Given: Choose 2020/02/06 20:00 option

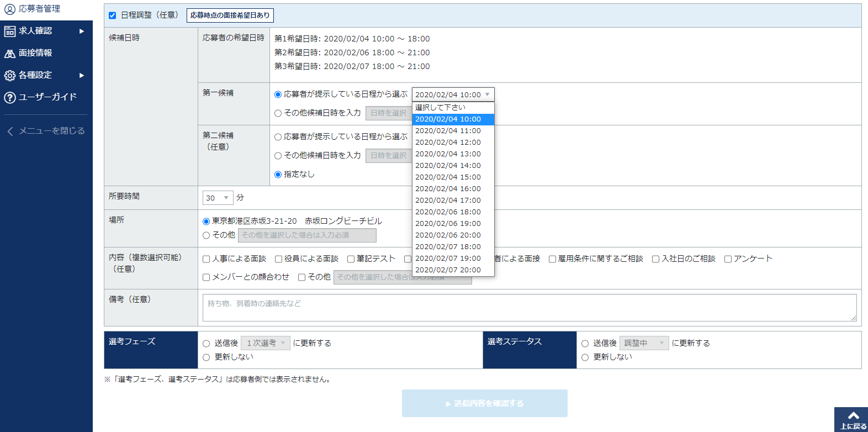Looking at the screenshot, I should 453,235.
